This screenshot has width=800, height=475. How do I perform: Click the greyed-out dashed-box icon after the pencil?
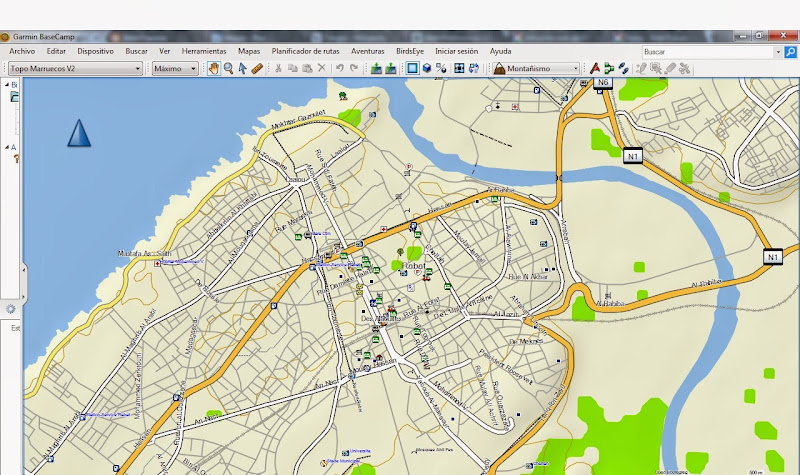tap(656, 68)
